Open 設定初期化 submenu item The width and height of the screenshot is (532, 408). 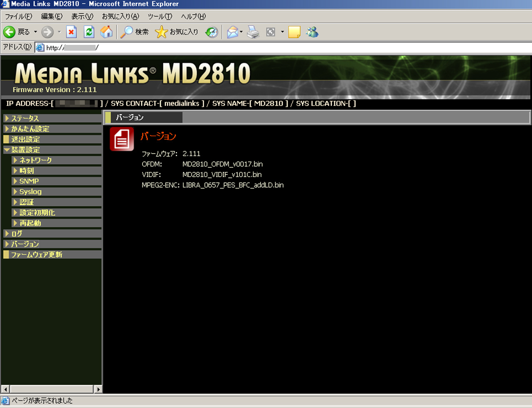57,212
